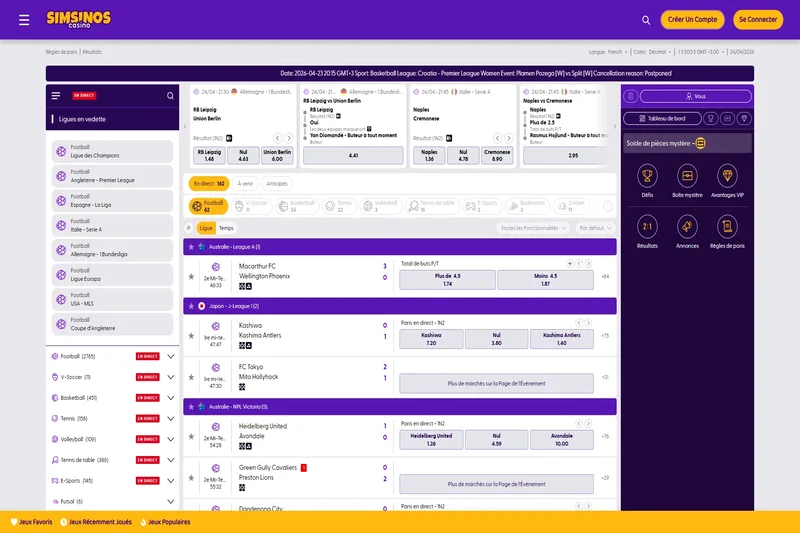800x533 pixels.
Task: Expand the Tennis sidebar category
Action: pos(170,419)
